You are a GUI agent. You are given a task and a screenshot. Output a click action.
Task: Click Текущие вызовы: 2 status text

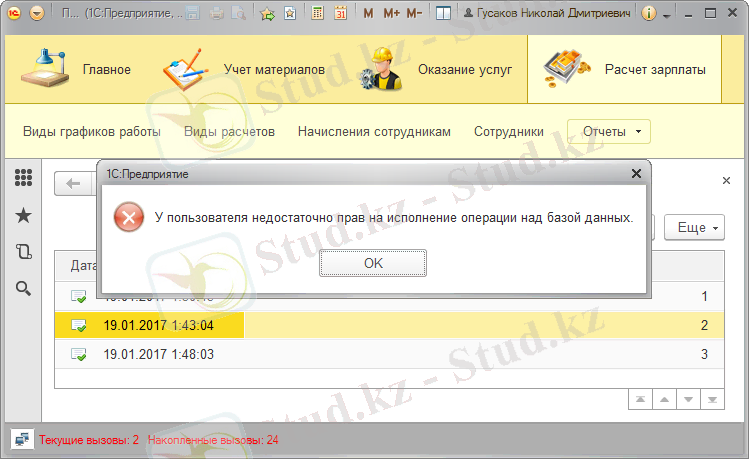[89, 440]
